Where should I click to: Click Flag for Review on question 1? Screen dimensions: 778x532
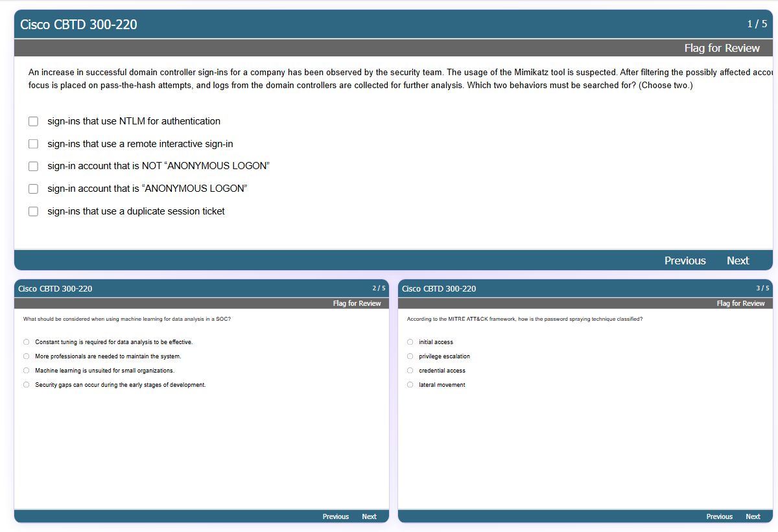722,48
